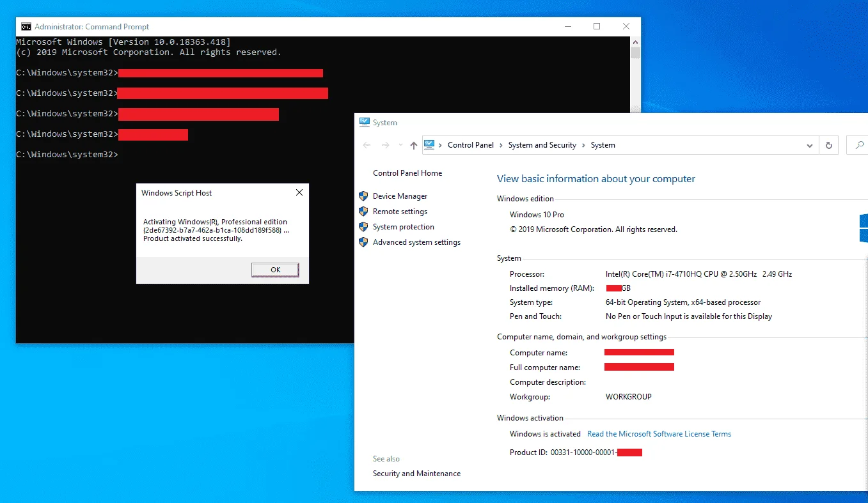Go back using the System window back arrow
Viewport: 868px width, 503px height.
(x=367, y=145)
